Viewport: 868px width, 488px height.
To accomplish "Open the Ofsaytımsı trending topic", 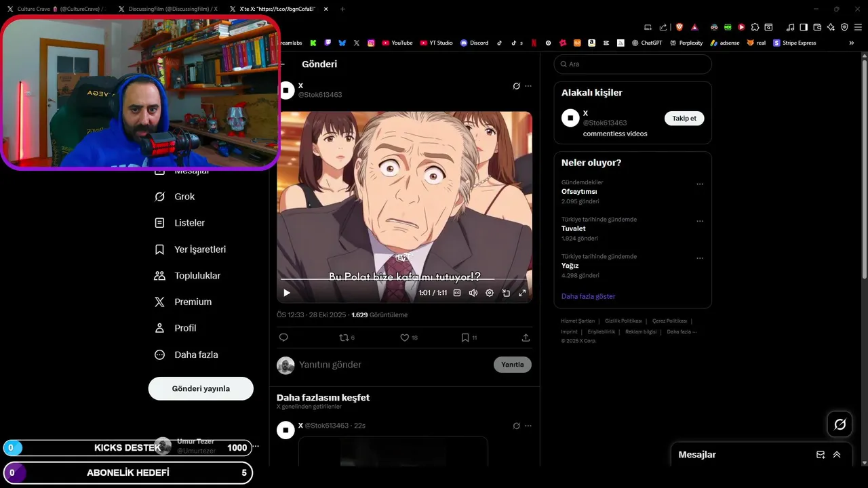I will point(579,192).
